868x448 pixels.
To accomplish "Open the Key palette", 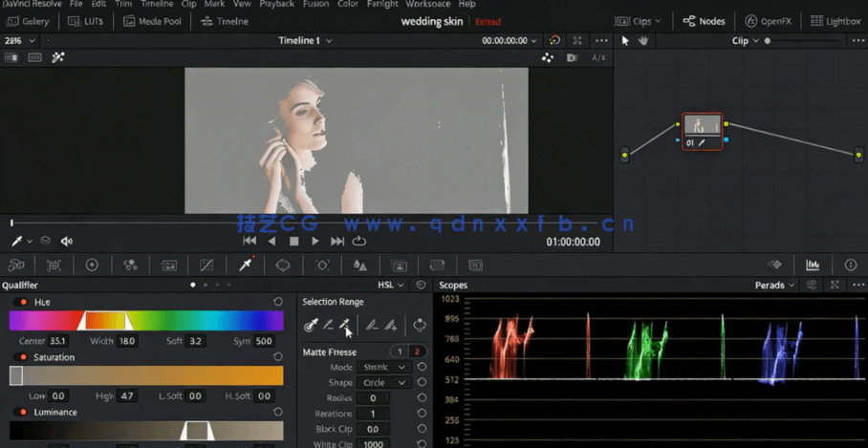I will (x=399, y=266).
